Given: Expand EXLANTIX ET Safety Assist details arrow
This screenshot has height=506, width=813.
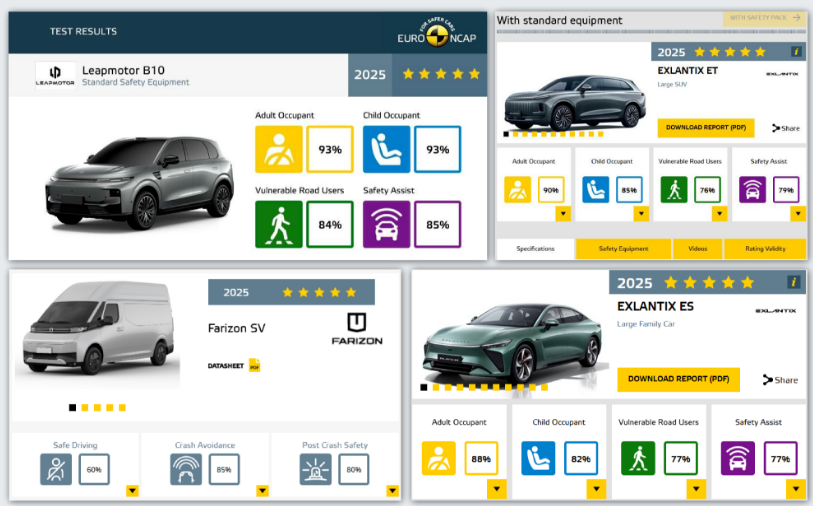Looking at the screenshot, I should pos(798,214).
